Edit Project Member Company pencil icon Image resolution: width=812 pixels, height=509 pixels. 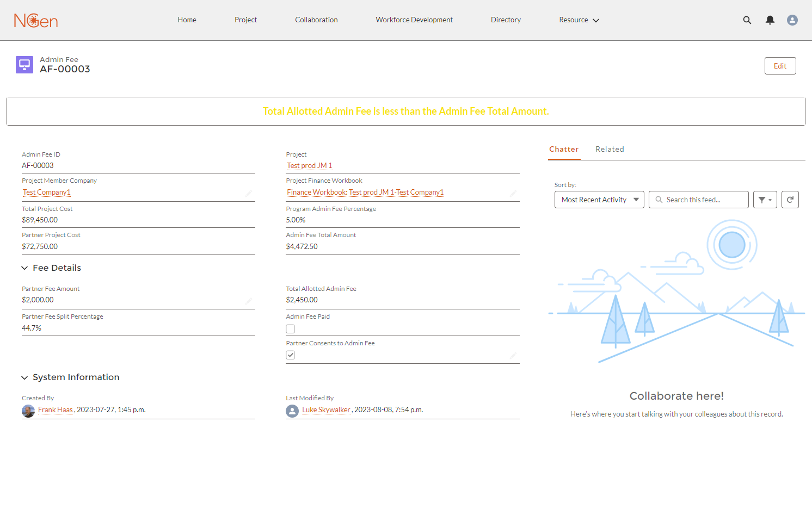point(249,193)
